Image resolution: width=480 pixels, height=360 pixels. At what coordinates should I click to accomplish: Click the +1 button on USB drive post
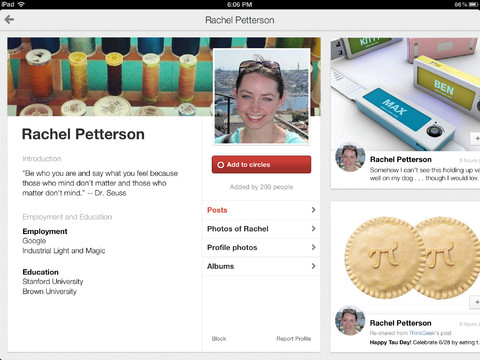pos(475,139)
